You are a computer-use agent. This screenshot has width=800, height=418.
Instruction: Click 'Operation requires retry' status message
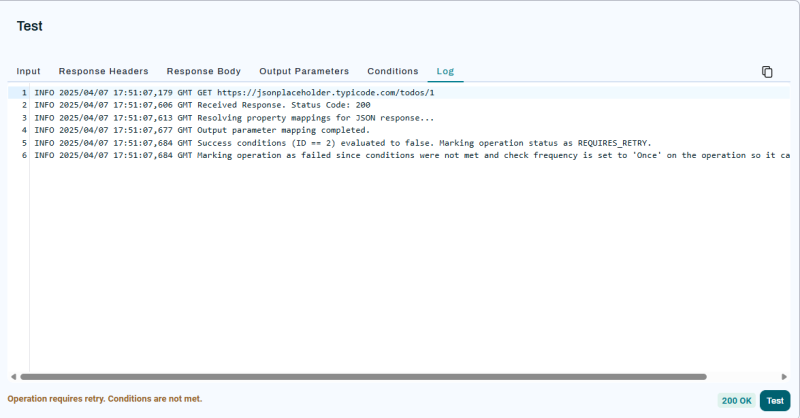(x=105, y=399)
